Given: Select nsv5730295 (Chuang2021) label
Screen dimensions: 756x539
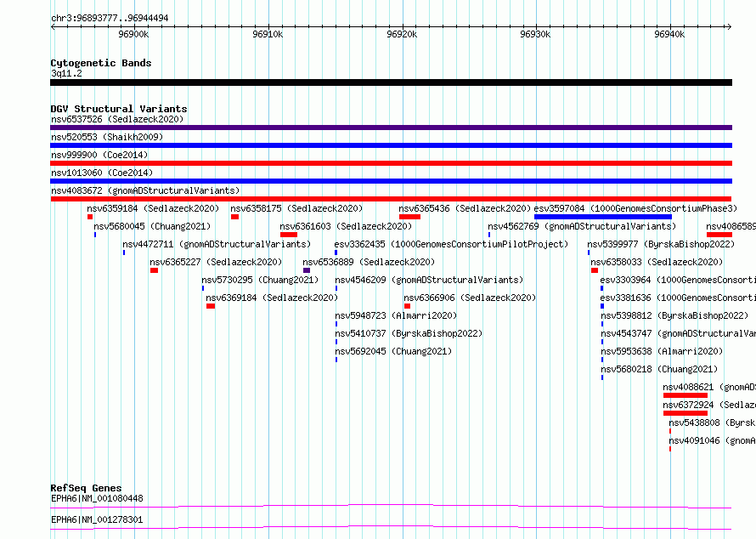Looking at the screenshot, I should pos(261,280).
